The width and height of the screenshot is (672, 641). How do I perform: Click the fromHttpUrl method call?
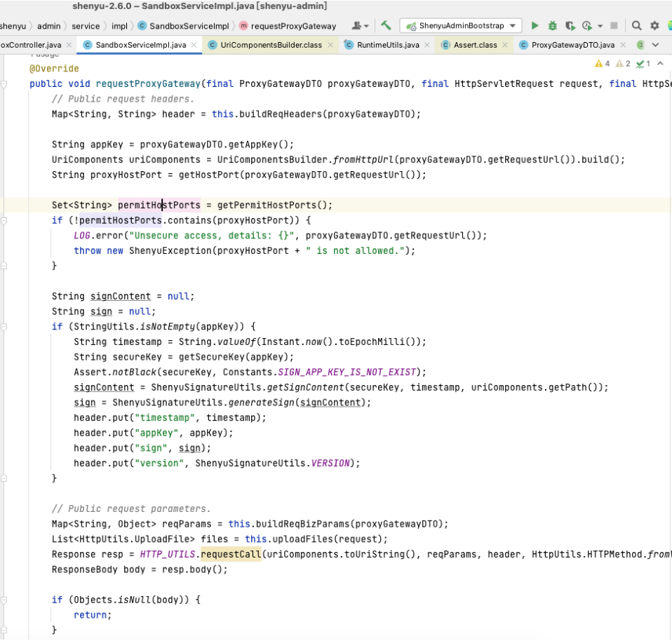[363, 160]
